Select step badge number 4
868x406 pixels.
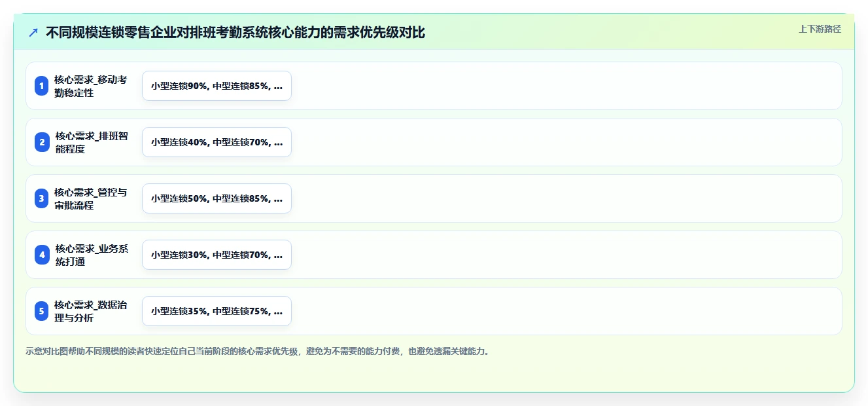42,255
